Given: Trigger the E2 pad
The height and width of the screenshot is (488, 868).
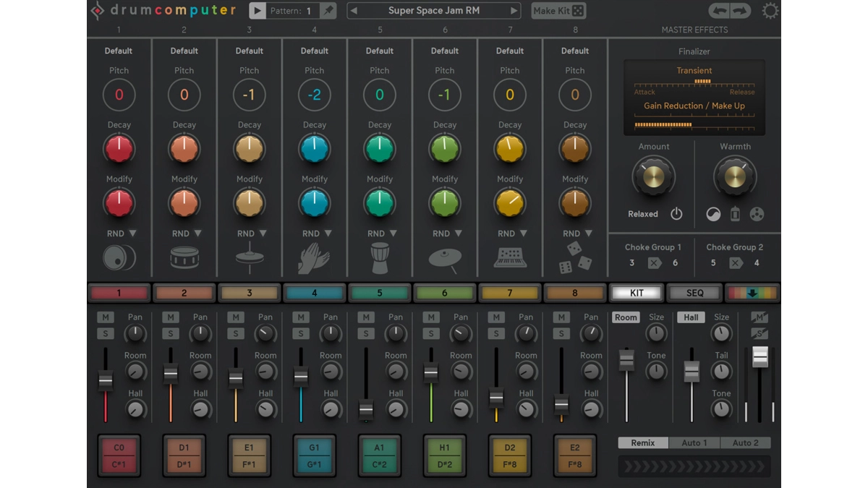Looking at the screenshot, I should pyautogui.click(x=575, y=455).
